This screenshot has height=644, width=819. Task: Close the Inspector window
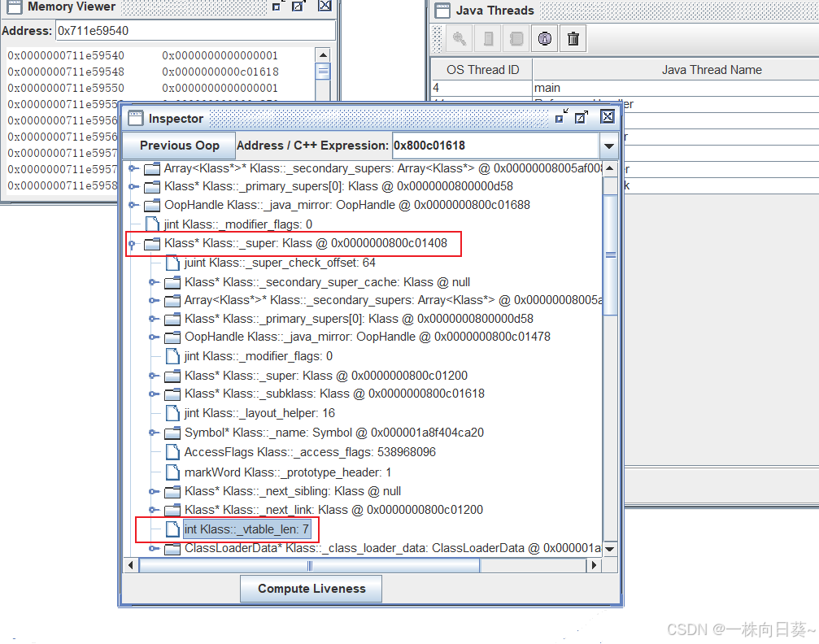(x=607, y=117)
